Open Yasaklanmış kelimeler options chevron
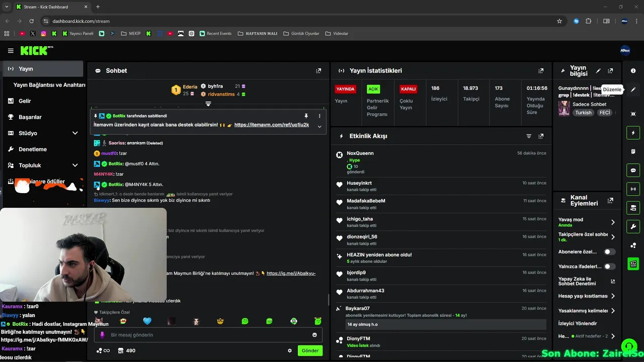The image size is (644, 362). [613, 311]
